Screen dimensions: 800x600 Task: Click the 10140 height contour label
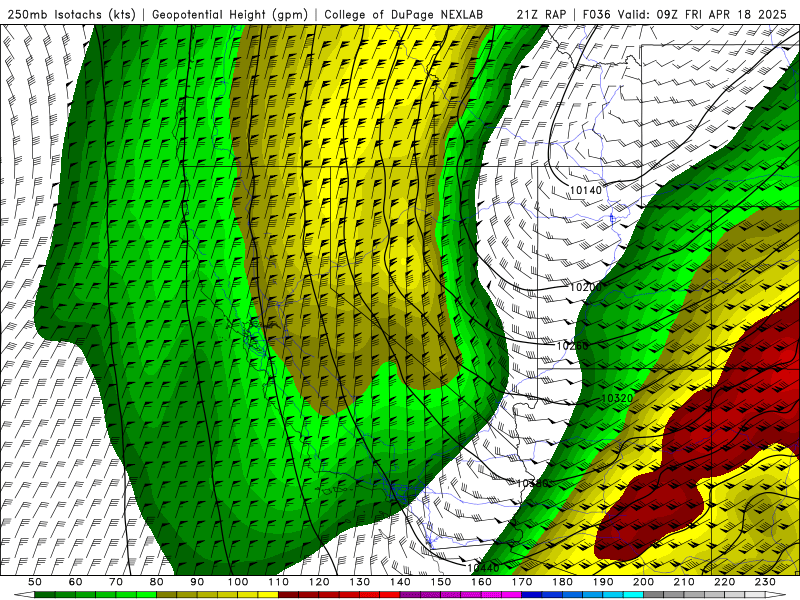(x=586, y=190)
